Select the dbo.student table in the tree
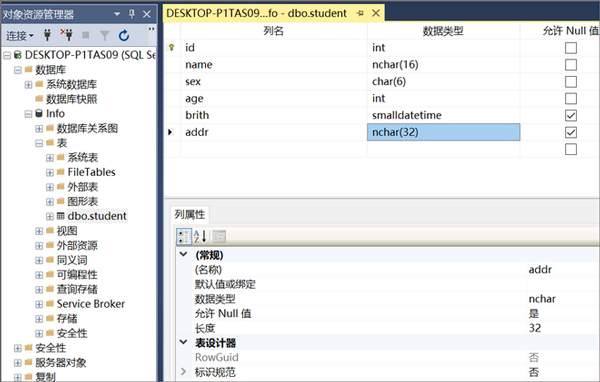 pyautogui.click(x=97, y=216)
